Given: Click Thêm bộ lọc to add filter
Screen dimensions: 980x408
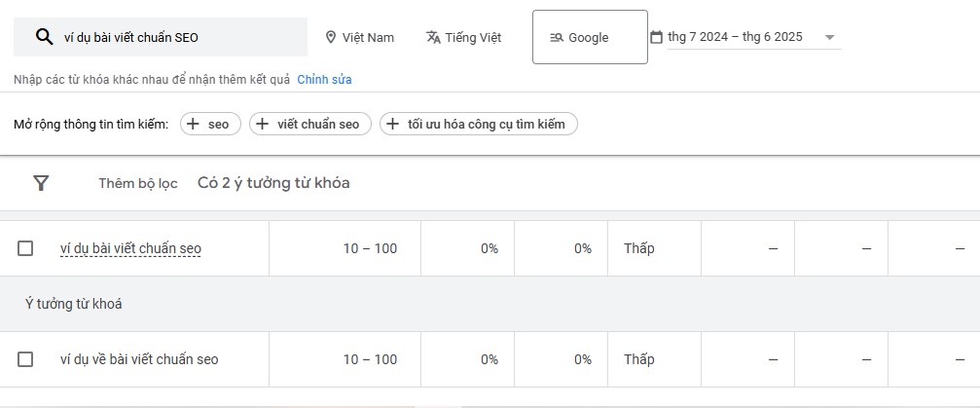Looking at the screenshot, I should click(x=138, y=183).
